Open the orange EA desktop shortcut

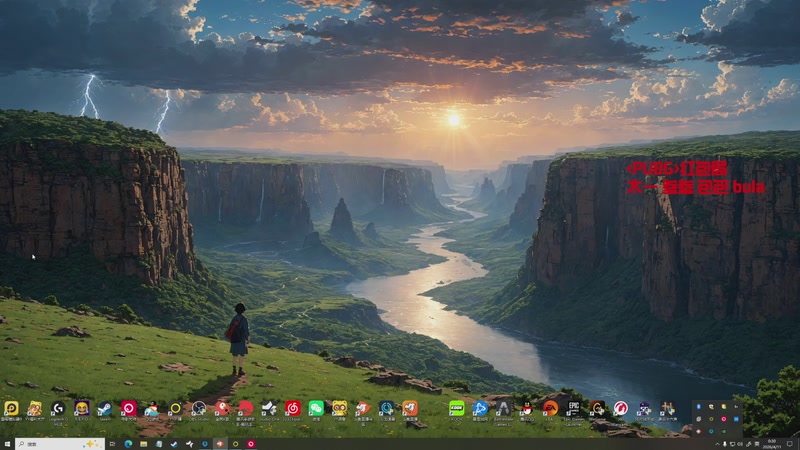coord(551,408)
